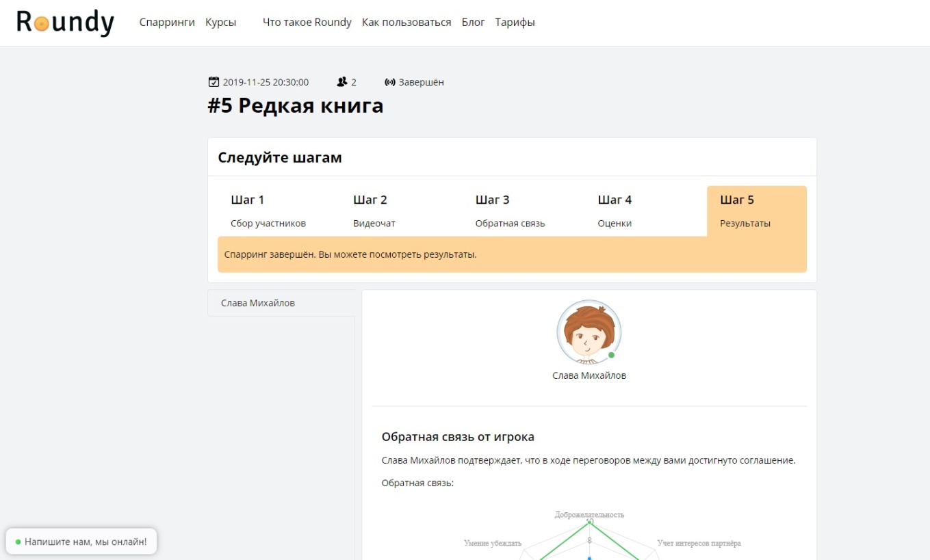Click the Следуйте шагам heading
The width and height of the screenshot is (930, 560).
click(x=280, y=158)
